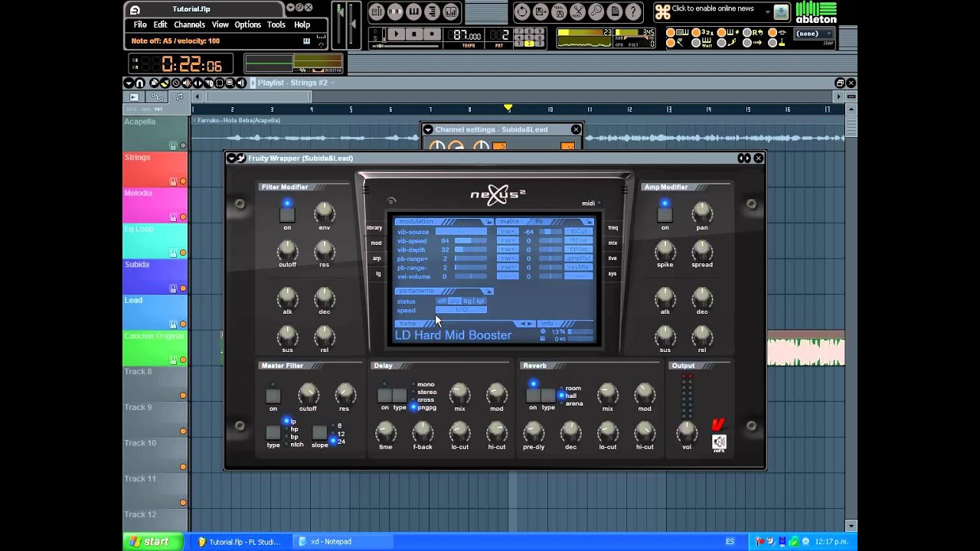Toggle Amp Modifier on button
The width and height of the screenshot is (980, 551).
665,215
